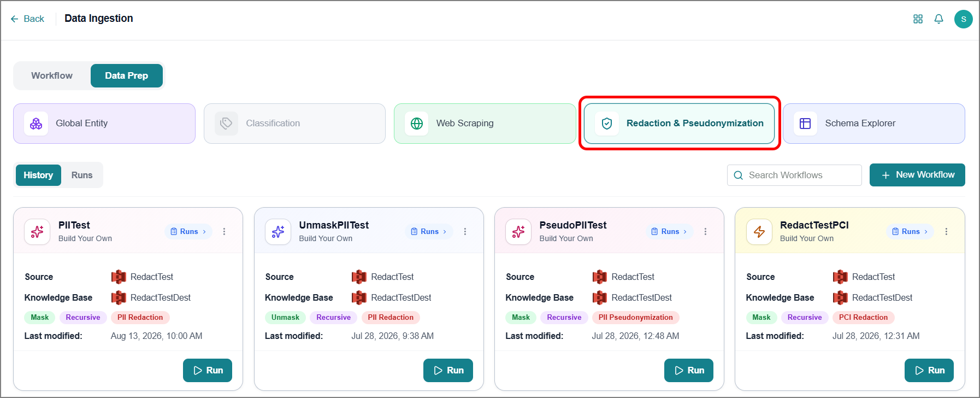This screenshot has width=980, height=398.
Task: Click the Unmask tag on UnmaskPIITest
Action: (x=285, y=318)
